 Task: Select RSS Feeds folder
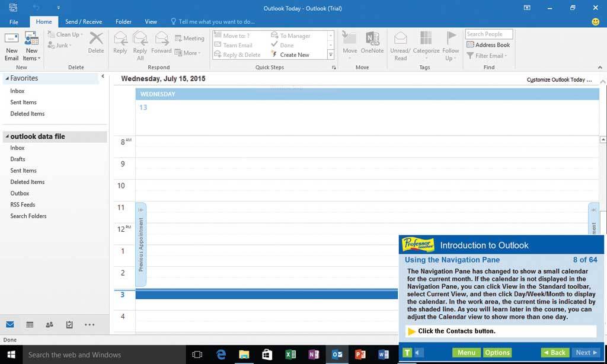(x=23, y=205)
